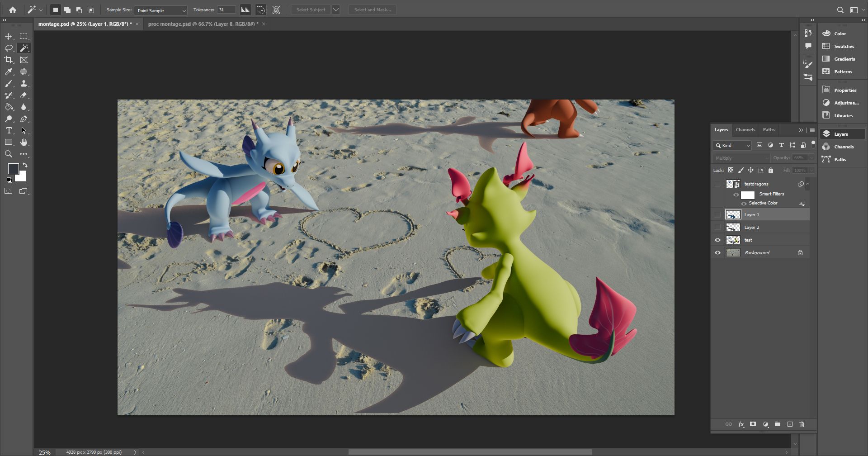Open the Sample Size dropdown
The image size is (868, 456).
pos(161,10)
